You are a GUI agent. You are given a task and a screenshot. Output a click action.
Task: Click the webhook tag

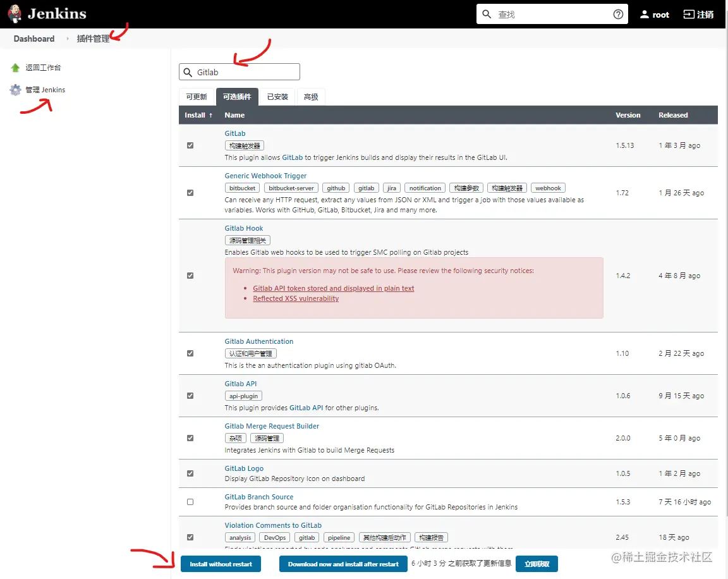[x=548, y=188]
